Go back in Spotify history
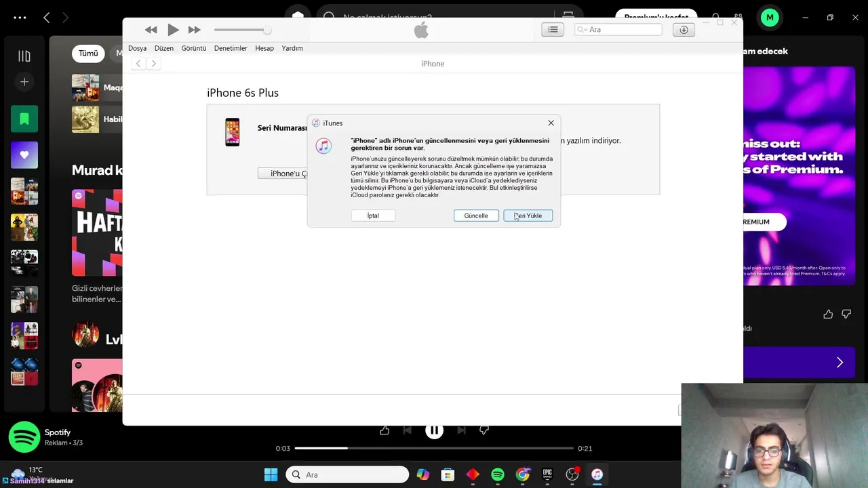Viewport: 868px width, 488px height. click(46, 18)
